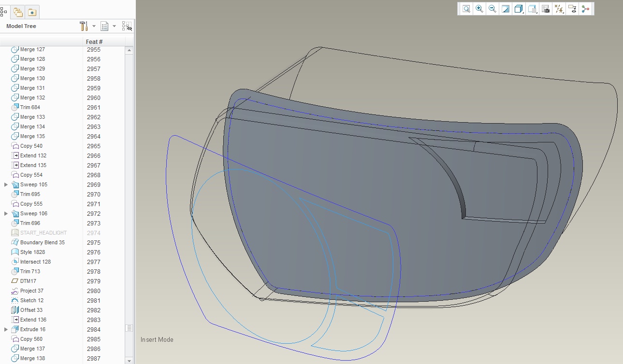
Task: Click the model tree scrollbar down arrow
Action: coord(129,360)
